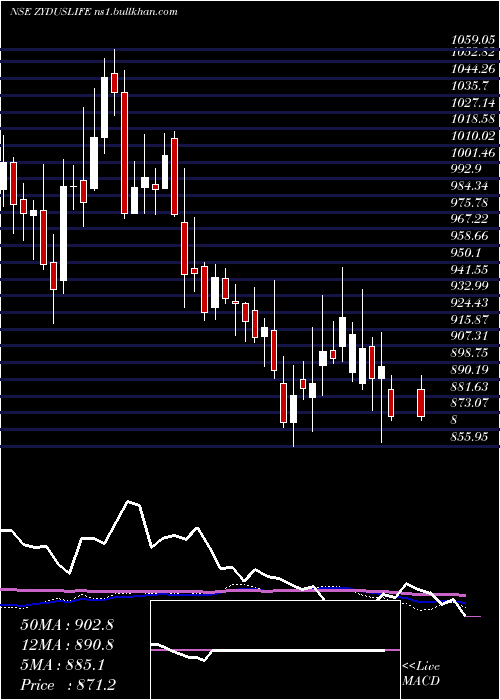Select the 932.99 price level label
This screenshot has width=500, height=700.
470,286
